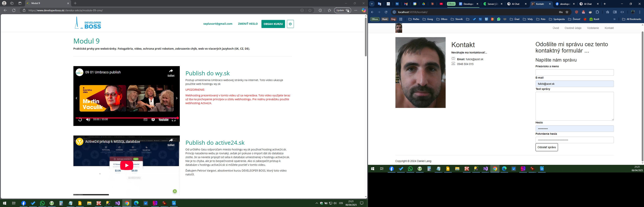
Task: Switch to the Server tab in Chrome
Action: 491,4
